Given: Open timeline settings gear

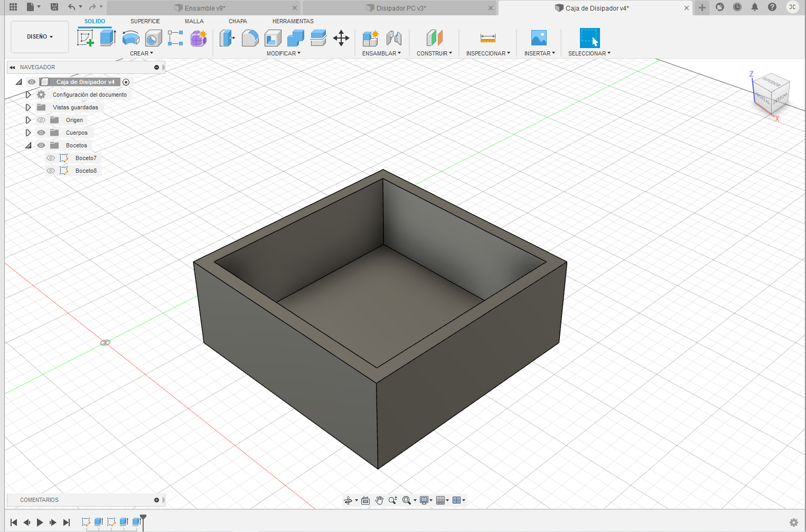Looking at the screenshot, I should (793, 522).
